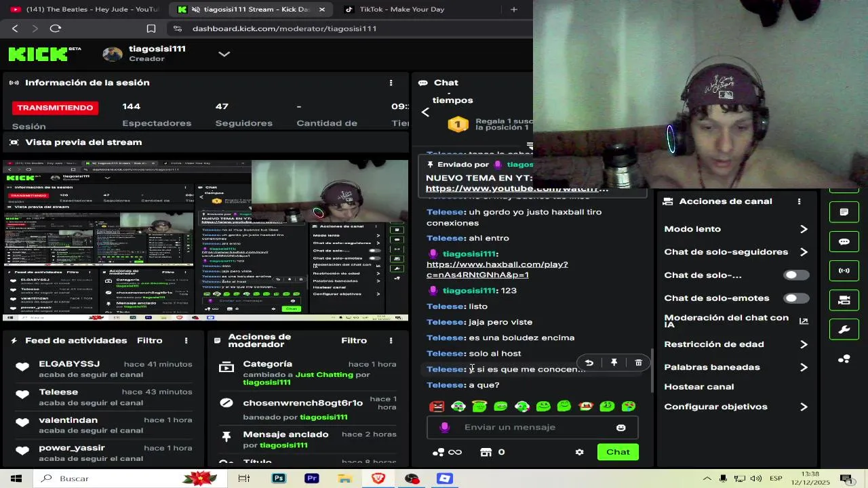Screen dimensions: 868x488
Task: Reload the browser page
Action: point(56,28)
